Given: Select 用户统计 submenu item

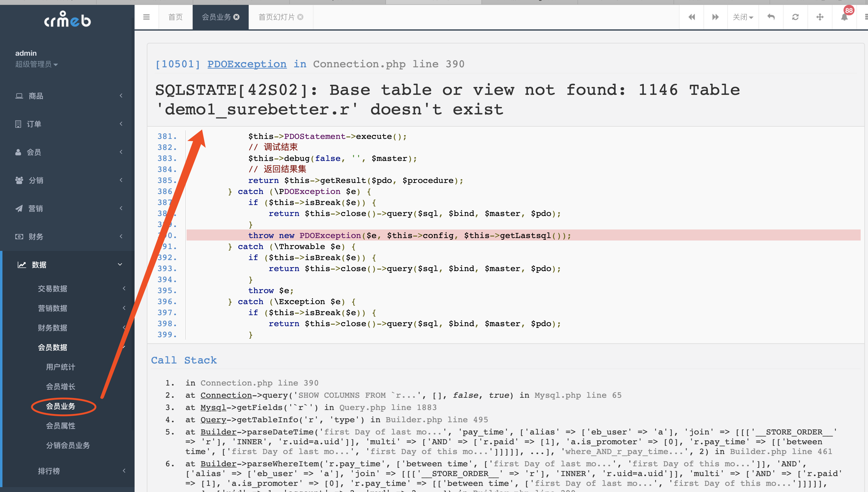Looking at the screenshot, I should (x=61, y=367).
